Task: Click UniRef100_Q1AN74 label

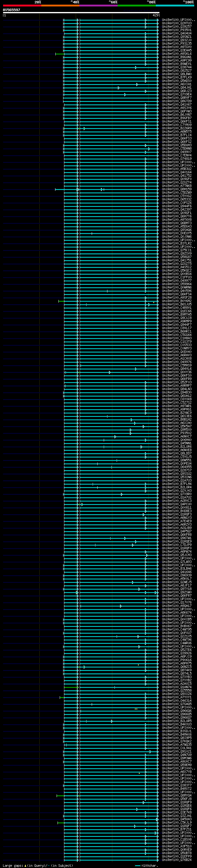Action: click(177, 687)
